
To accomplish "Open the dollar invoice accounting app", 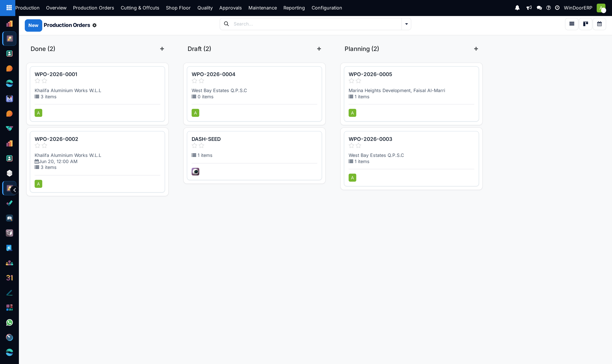I will [x=9, y=248].
